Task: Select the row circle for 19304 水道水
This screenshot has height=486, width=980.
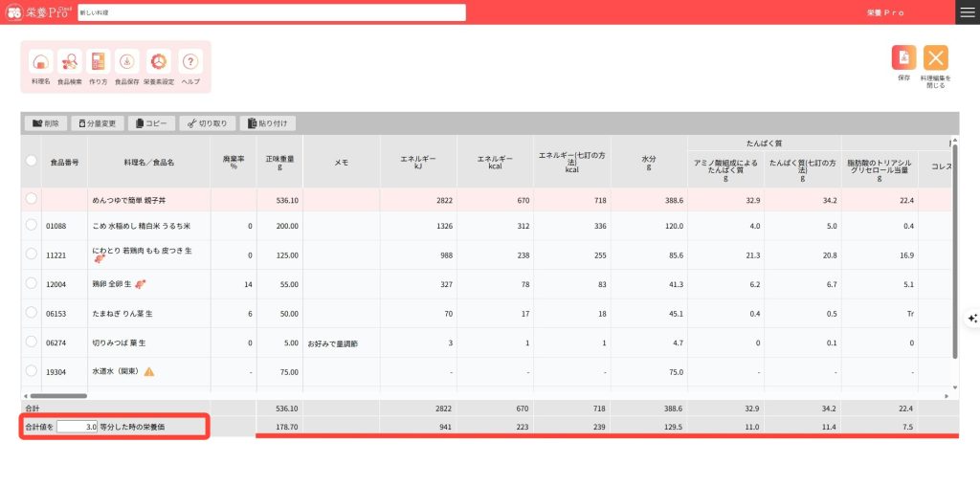Action: 32,370
